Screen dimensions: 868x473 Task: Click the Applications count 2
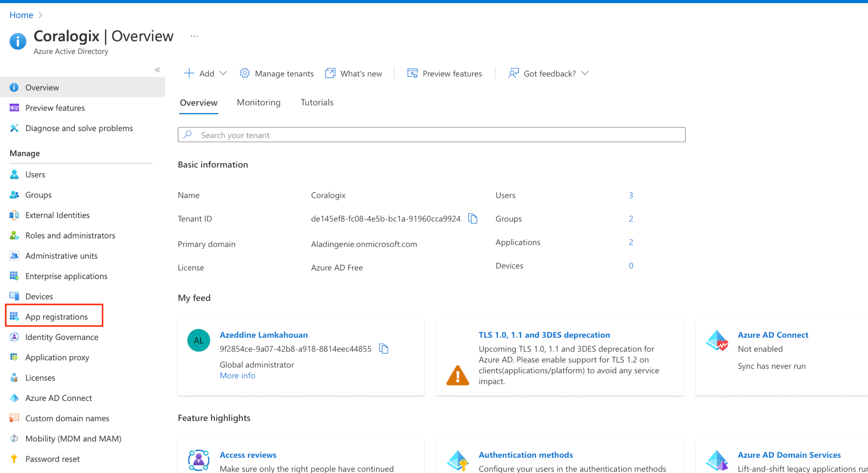631,242
